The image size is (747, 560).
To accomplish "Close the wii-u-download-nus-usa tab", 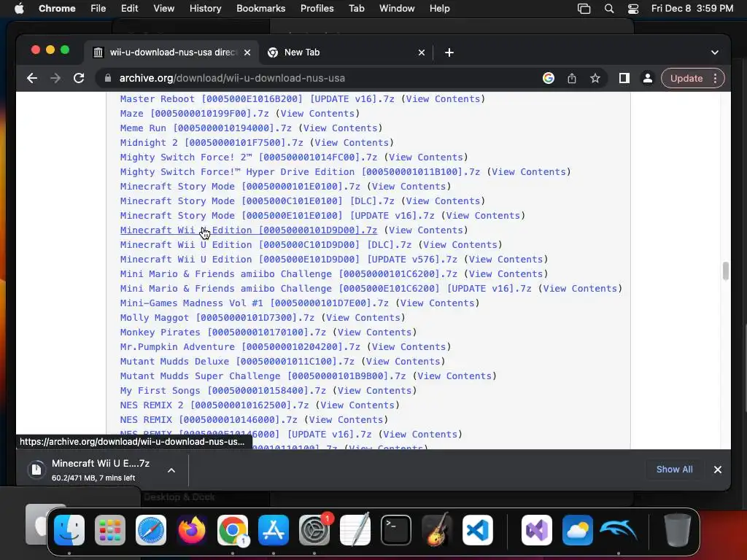I will (x=247, y=52).
